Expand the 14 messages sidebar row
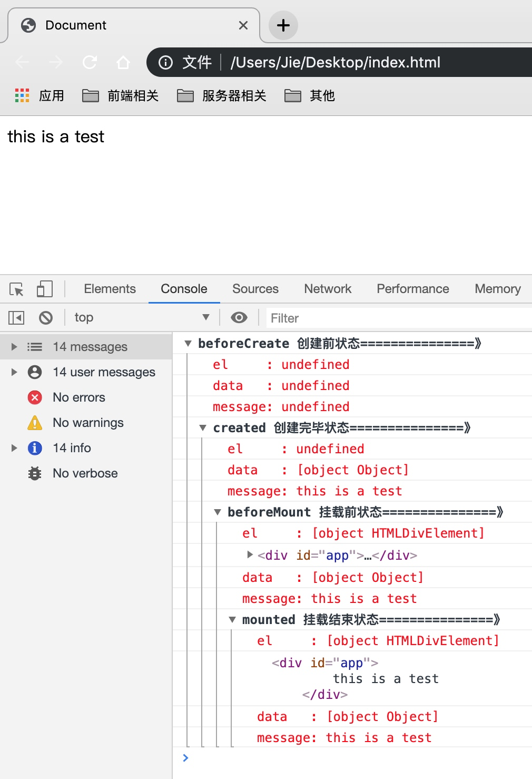 coord(14,347)
